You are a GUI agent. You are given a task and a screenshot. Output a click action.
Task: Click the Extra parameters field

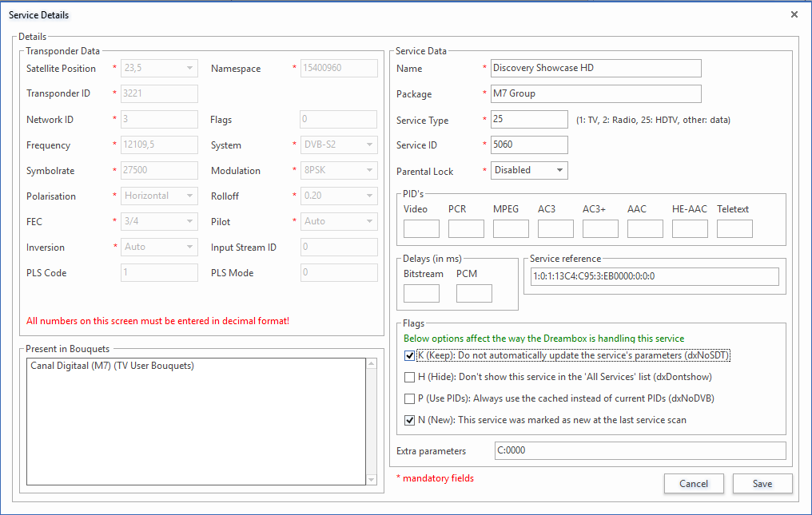tap(640, 450)
